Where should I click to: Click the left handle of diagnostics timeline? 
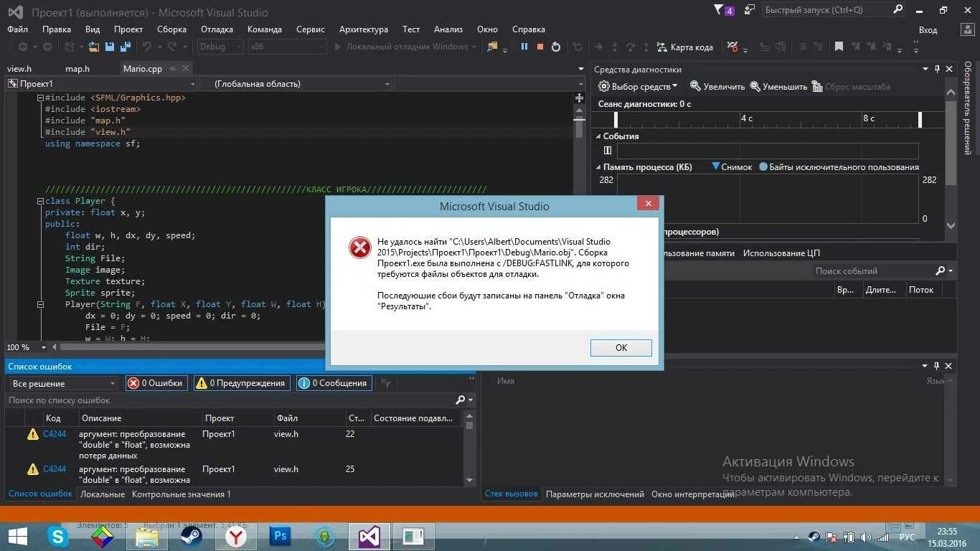(x=616, y=120)
